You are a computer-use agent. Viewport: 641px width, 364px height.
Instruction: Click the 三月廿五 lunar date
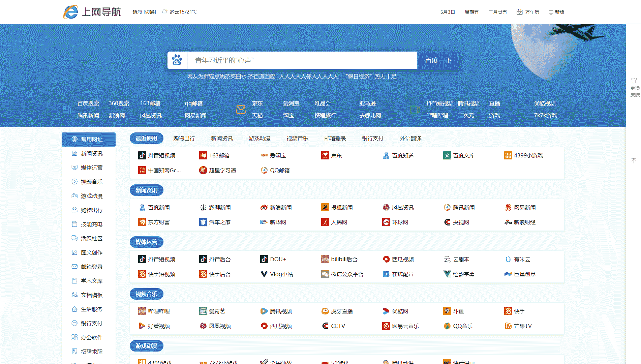click(x=497, y=12)
